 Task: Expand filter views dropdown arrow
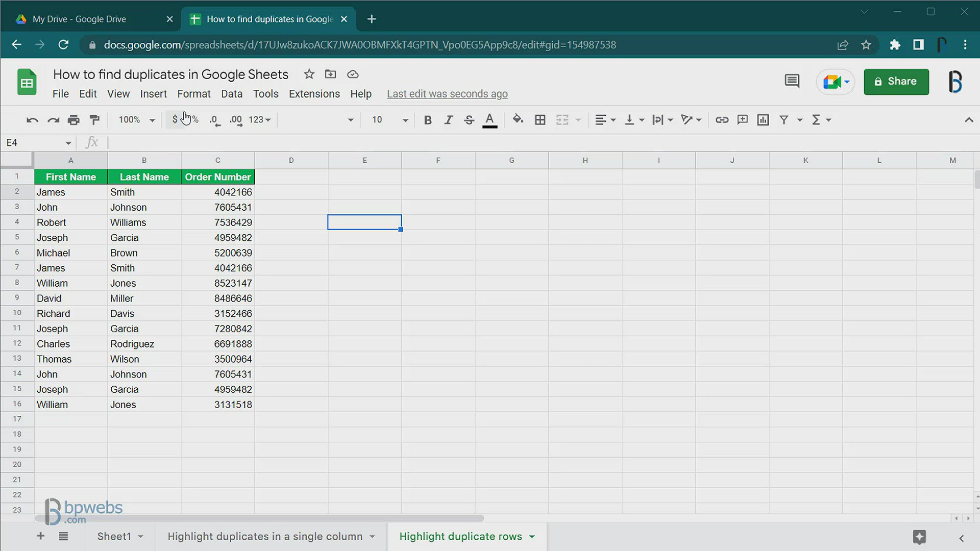(x=800, y=120)
